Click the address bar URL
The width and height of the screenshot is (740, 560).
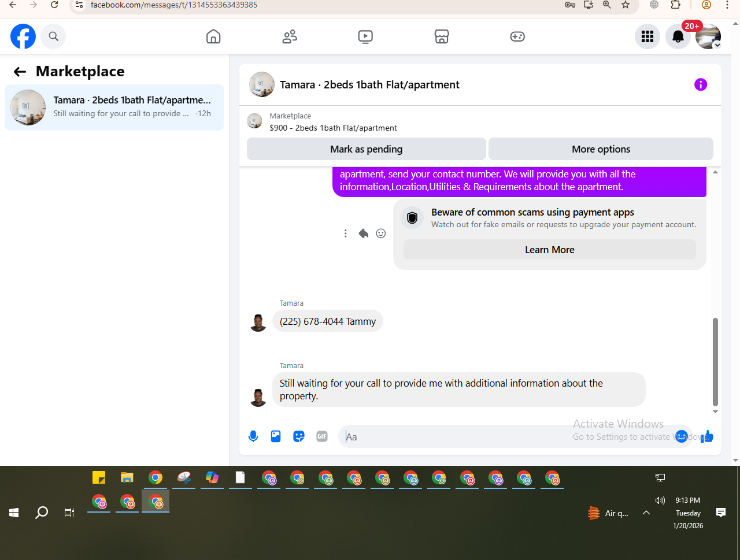tap(174, 5)
